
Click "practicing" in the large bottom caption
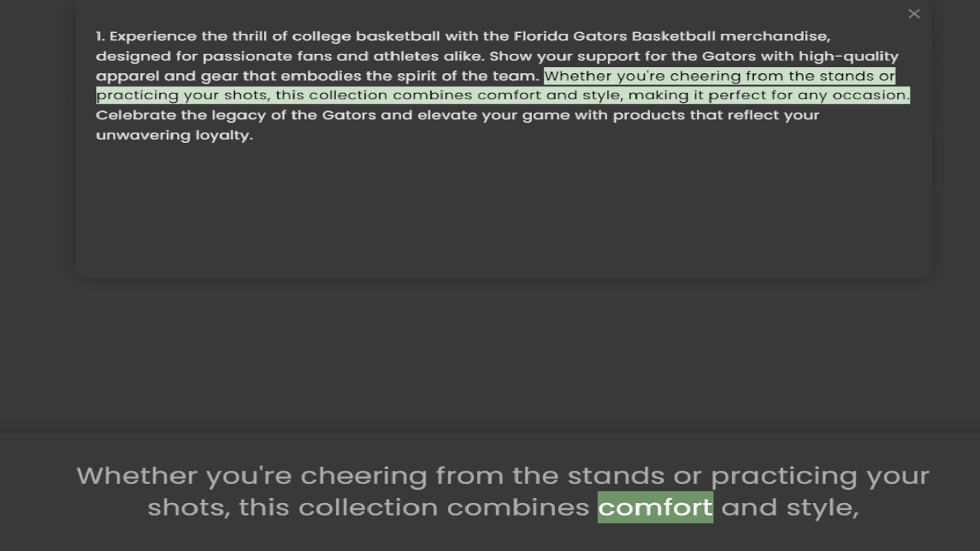783,476
